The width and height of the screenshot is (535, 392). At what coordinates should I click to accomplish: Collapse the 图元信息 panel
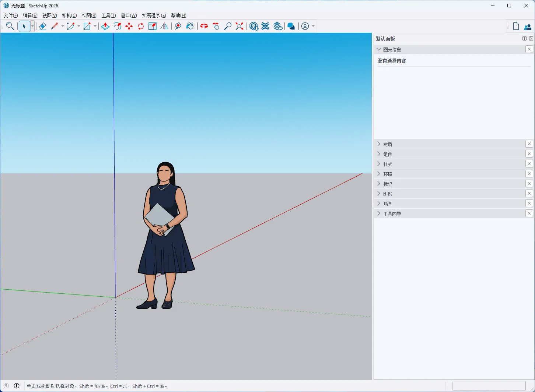(379, 49)
